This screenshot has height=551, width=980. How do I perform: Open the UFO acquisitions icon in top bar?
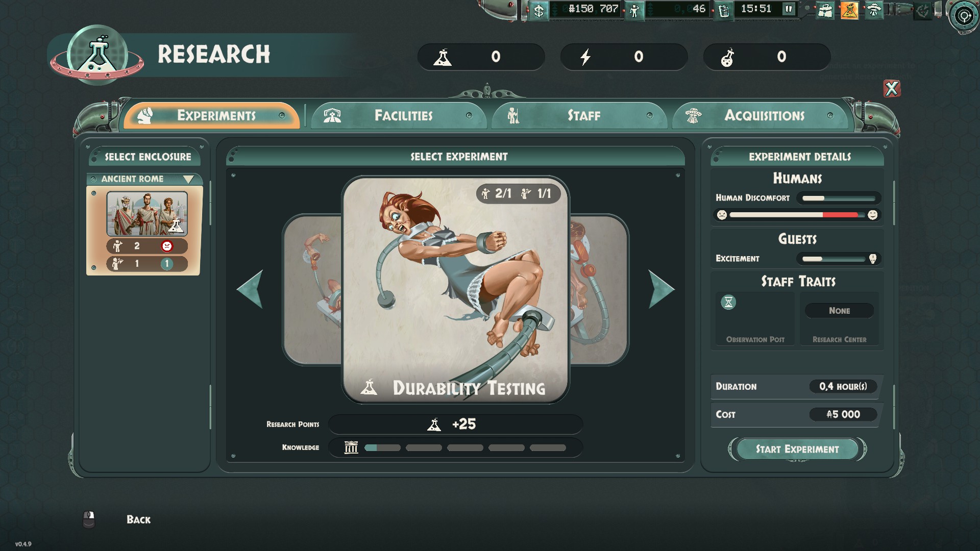(874, 10)
